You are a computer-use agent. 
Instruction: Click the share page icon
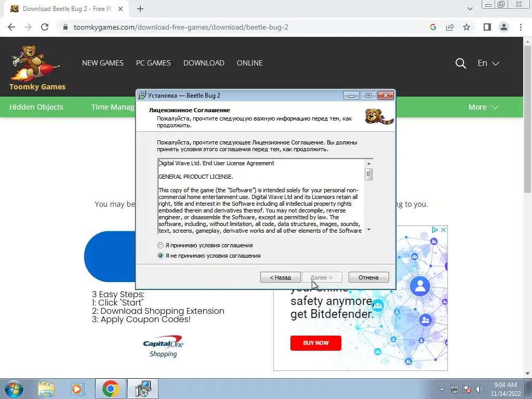pos(450,27)
